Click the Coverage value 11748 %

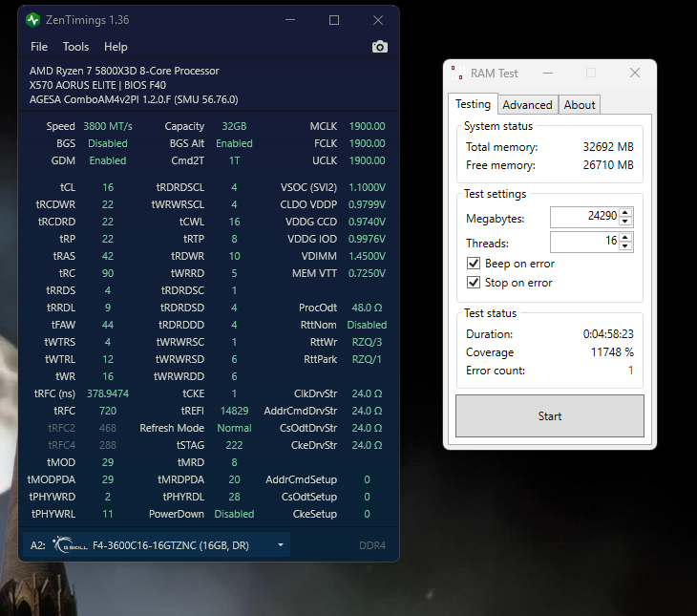[x=612, y=352]
